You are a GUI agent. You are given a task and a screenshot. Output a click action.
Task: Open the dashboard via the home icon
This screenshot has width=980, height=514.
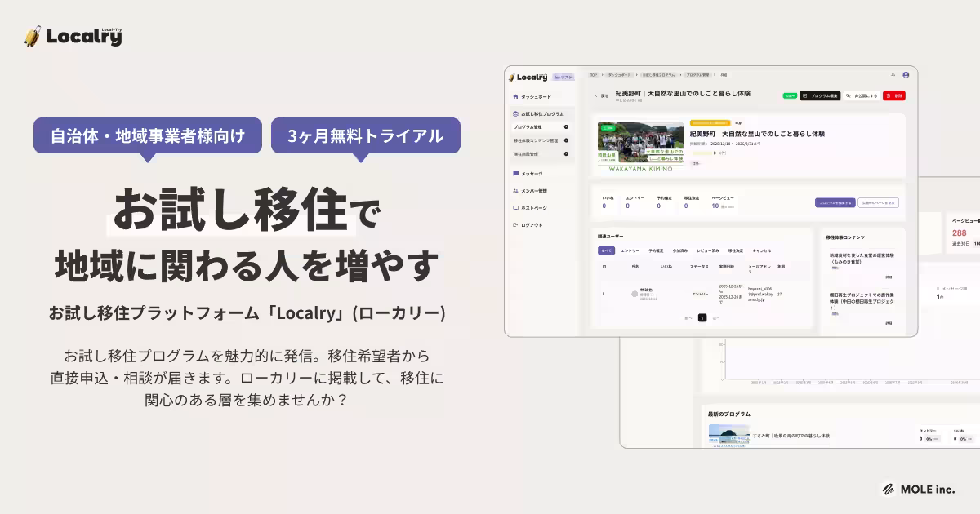coord(514,97)
